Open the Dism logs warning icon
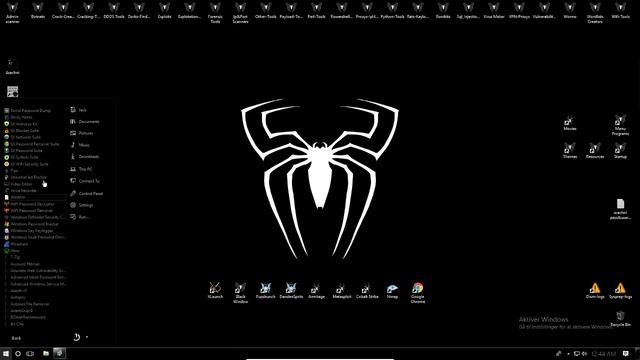The width and height of the screenshot is (640, 360). point(595,291)
